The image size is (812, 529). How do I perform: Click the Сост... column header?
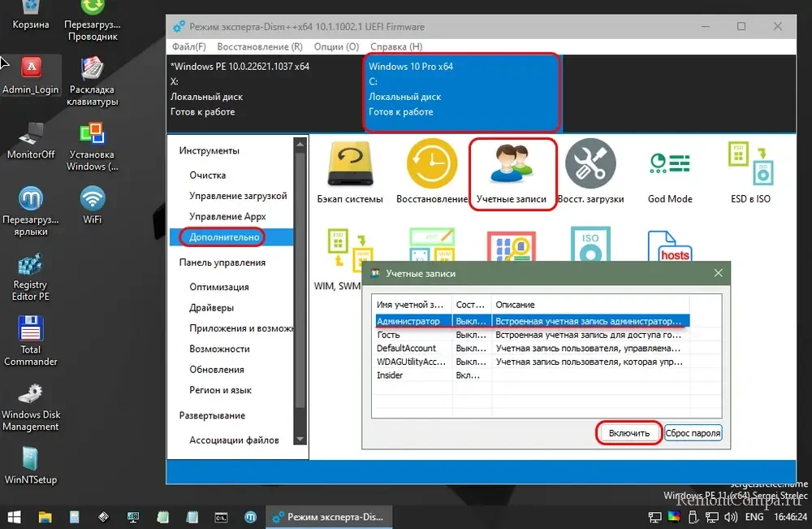point(471,305)
